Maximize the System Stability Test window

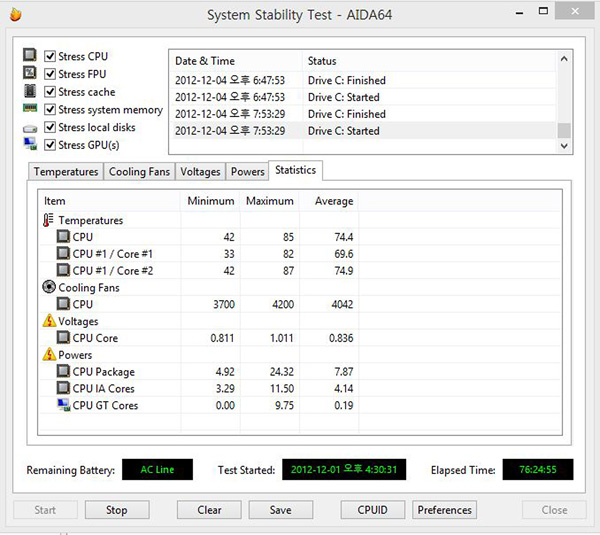543,11
